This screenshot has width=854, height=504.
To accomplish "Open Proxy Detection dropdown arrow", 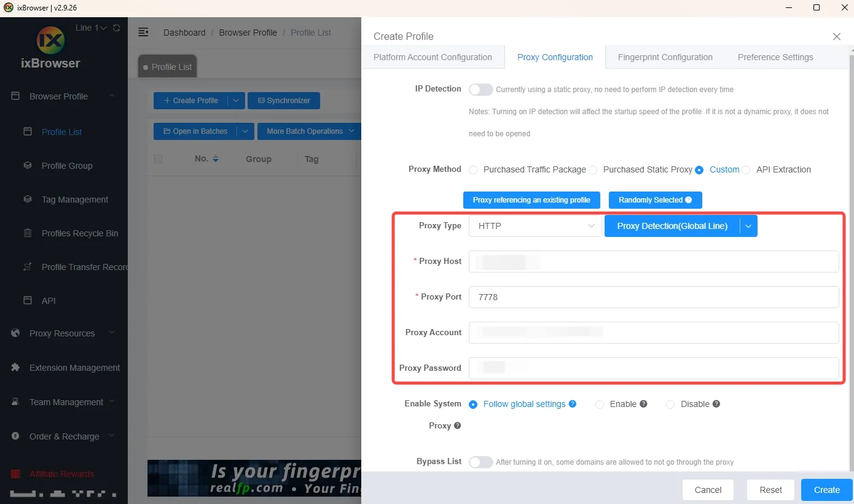I will point(748,226).
